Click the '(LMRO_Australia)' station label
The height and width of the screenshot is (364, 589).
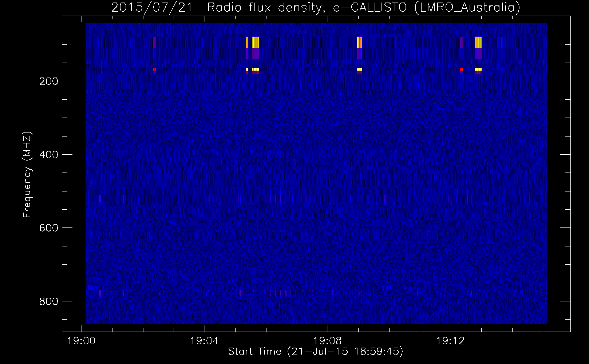467,8
